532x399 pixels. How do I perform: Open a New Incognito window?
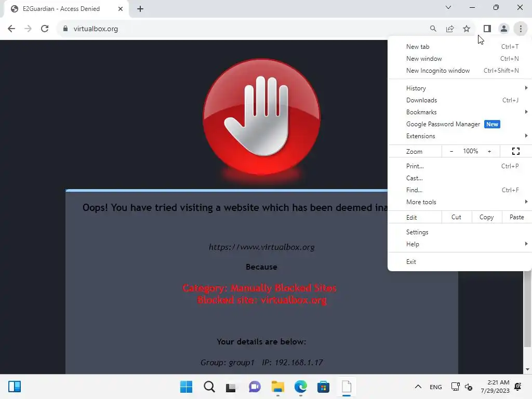tap(460, 71)
